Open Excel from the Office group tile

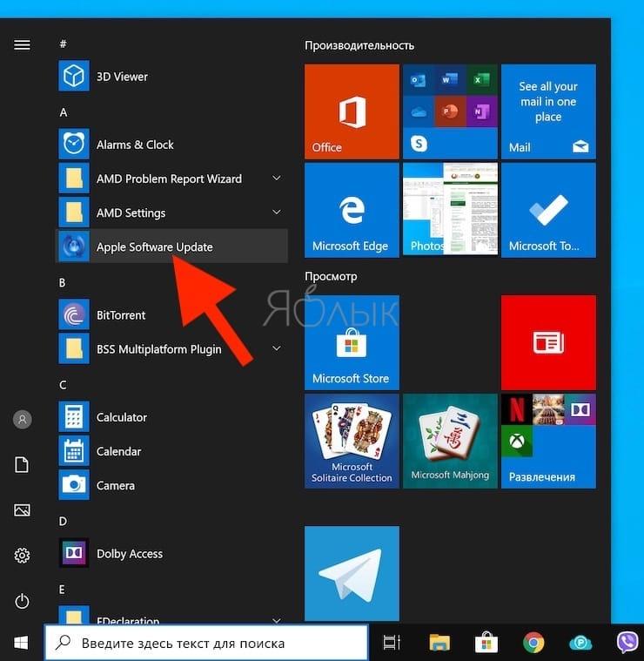pyautogui.click(x=481, y=79)
